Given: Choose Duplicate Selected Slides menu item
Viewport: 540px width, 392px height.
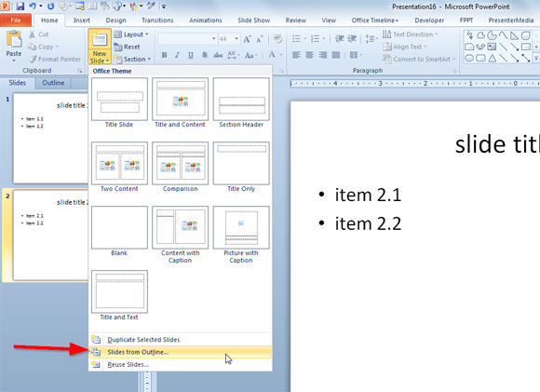Looking at the screenshot, I should 181,340.
